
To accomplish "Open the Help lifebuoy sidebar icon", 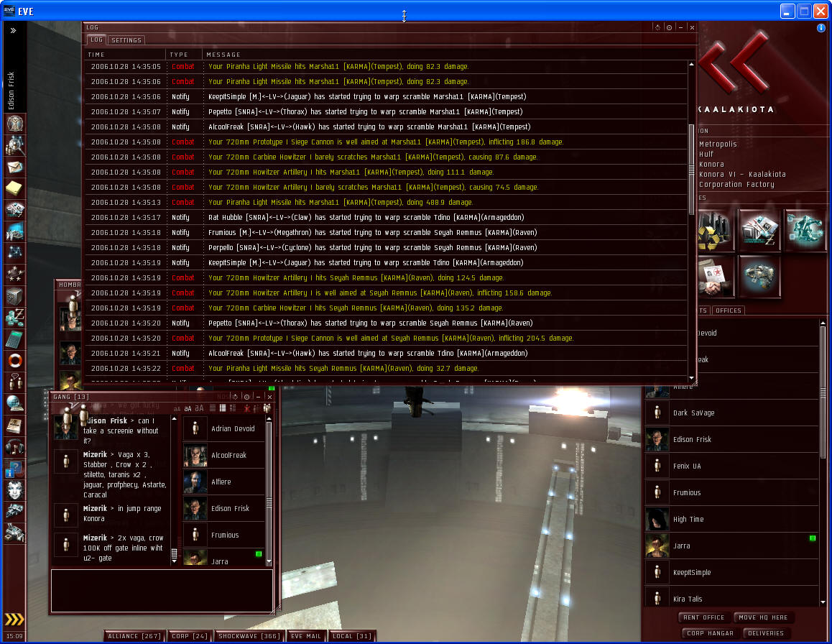I will click(15, 361).
